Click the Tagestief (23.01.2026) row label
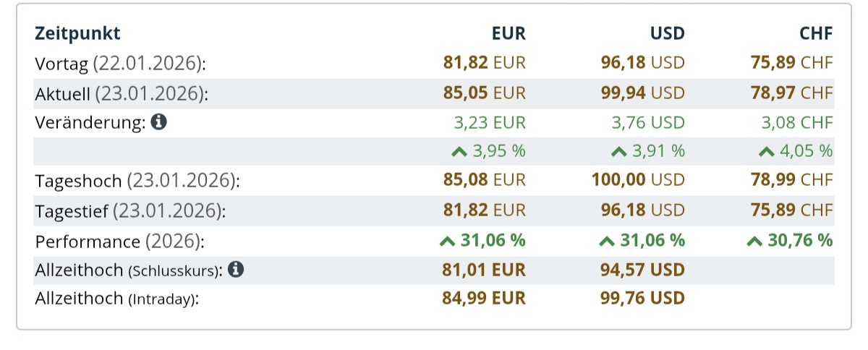This screenshot has width=868, height=350. 130,211
